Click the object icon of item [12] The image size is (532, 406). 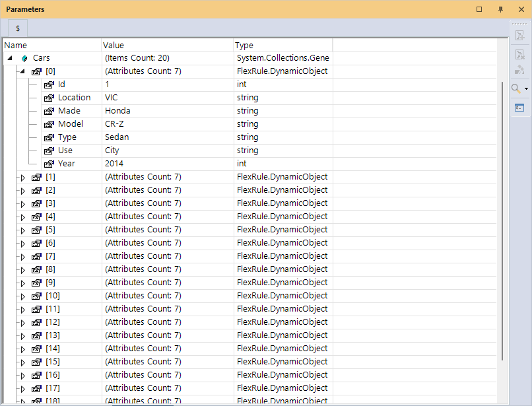coord(37,323)
